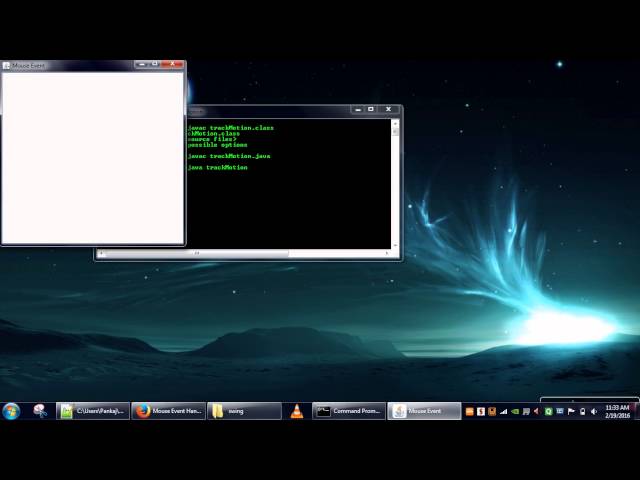The width and height of the screenshot is (640, 480).
Task: Click inside the white Mouse Event panel
Action: click(93, 158)
